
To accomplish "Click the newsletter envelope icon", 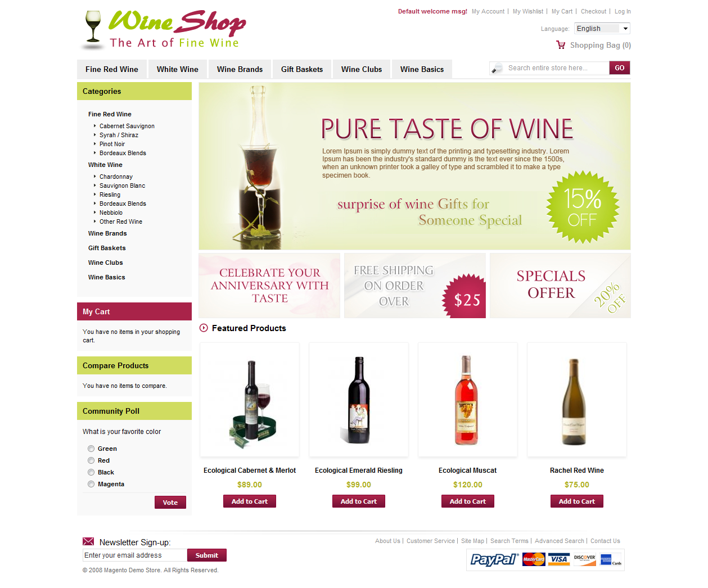I will coord(88,541).
